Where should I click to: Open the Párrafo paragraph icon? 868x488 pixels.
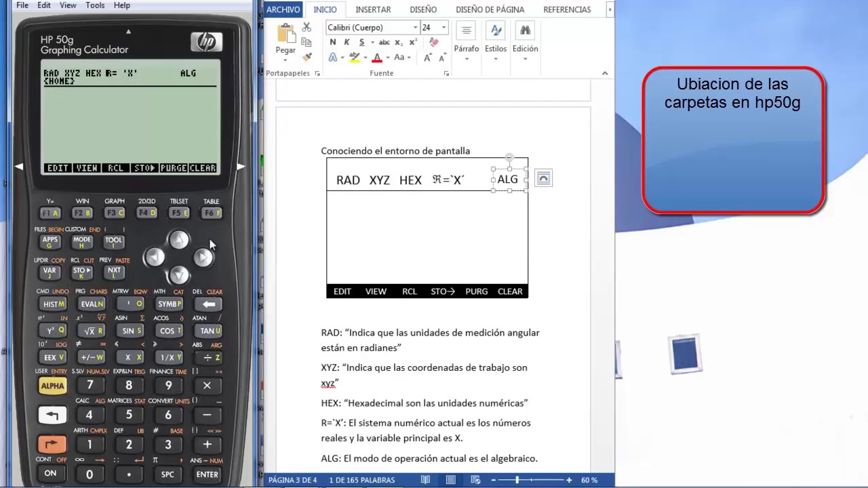[x=466, y=30]
